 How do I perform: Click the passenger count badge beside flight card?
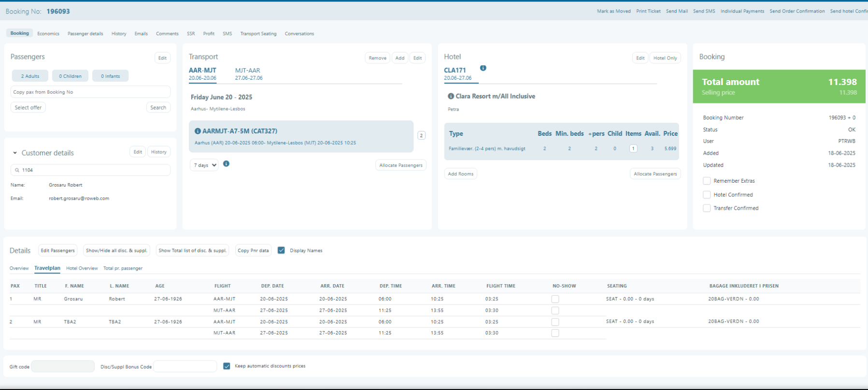[x=421, y=136]
